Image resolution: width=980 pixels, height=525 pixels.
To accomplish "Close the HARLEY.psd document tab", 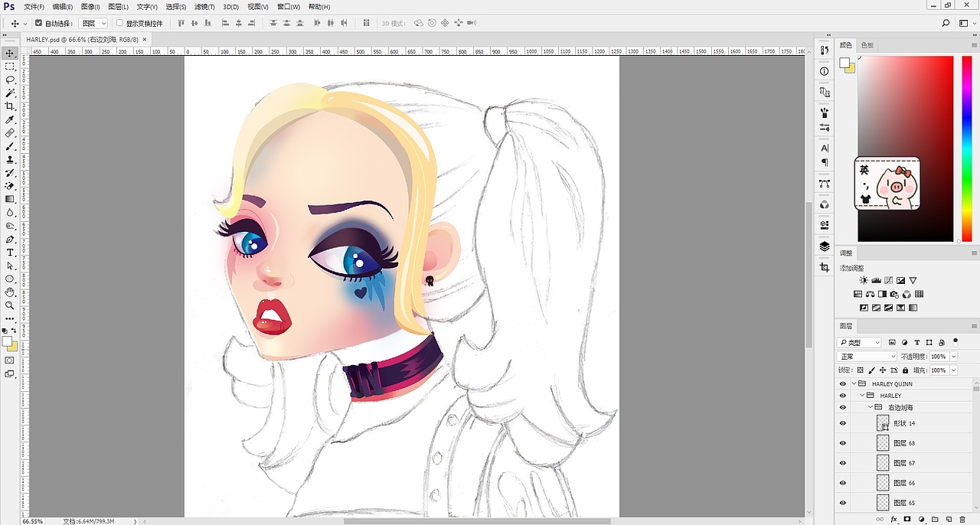I will [x=144, y=39].
